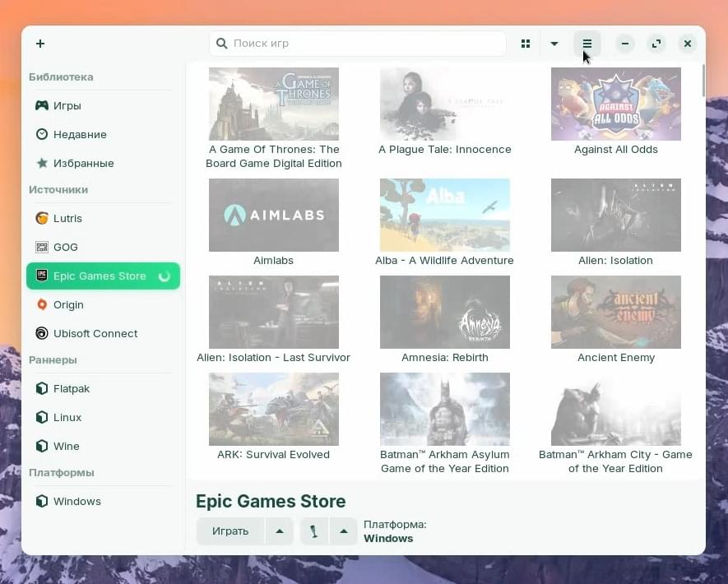Expand the arrow next to the wine glass

click(x=344, y=531)
